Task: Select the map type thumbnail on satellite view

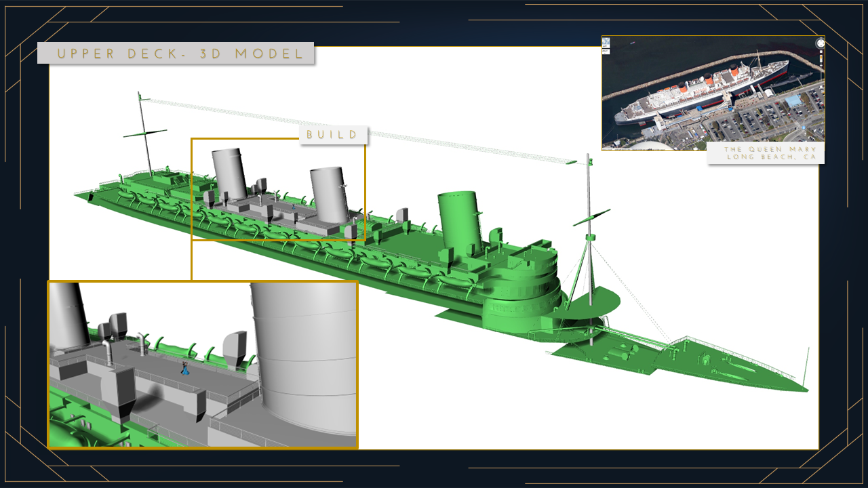Action: pos(606,44)
